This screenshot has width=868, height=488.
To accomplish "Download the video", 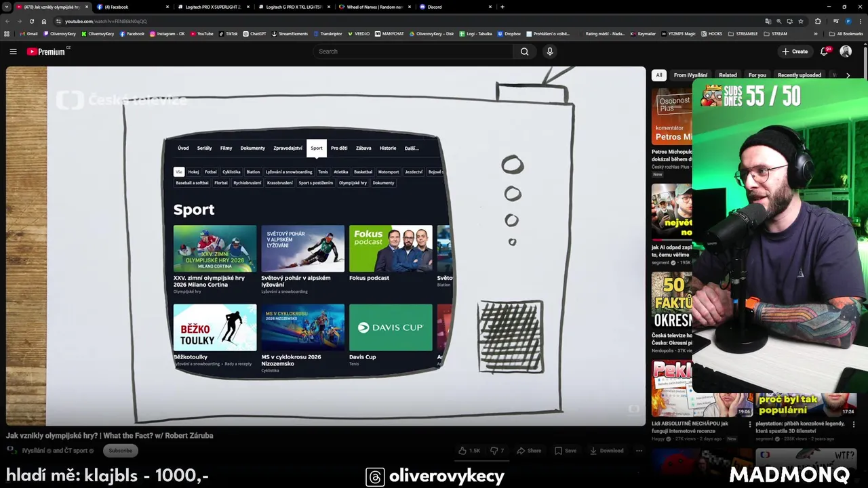I will [606, 450].
